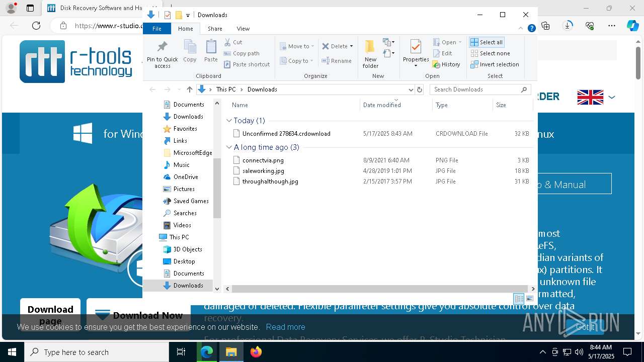Screen dimensions: 644x362
Task: Switch to large icons view layout
Action: pos(529,299)
